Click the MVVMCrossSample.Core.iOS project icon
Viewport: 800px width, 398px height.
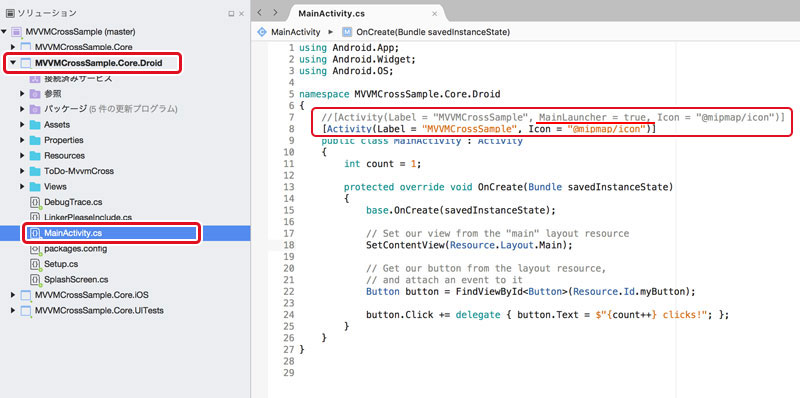click(x=26, y=295)
